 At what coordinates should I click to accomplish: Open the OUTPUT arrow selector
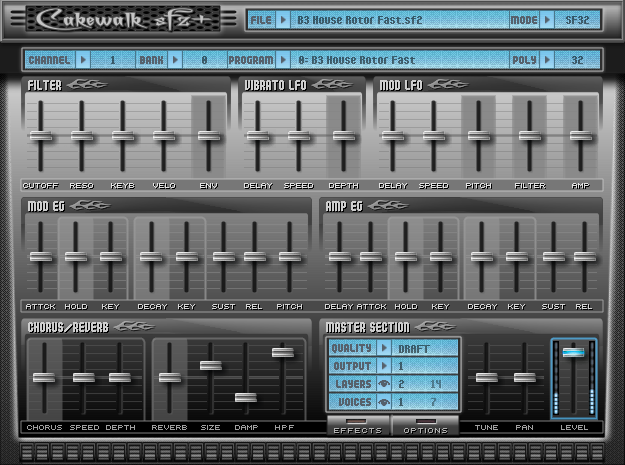(x=384, y=366)
